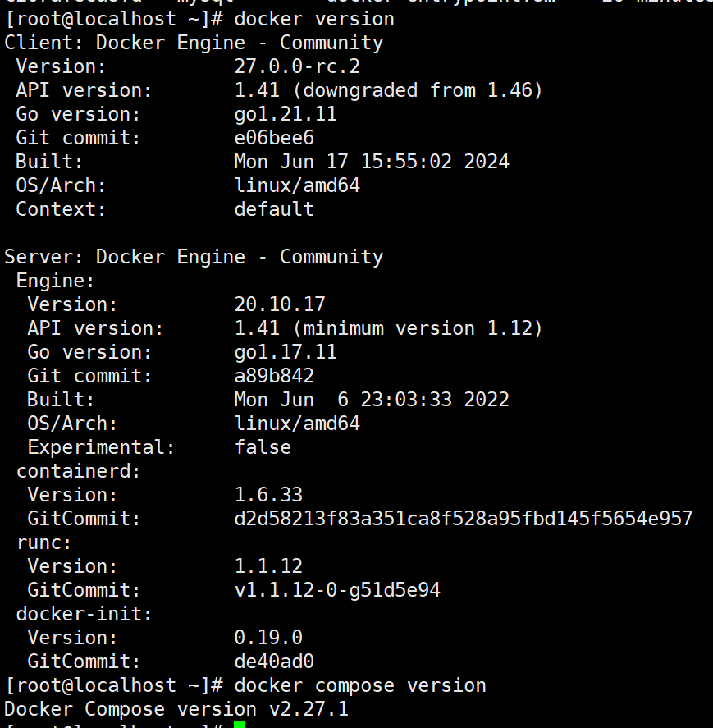Click the long containerd GitCommit hash
713x728 pixels.
coord(464,519)
